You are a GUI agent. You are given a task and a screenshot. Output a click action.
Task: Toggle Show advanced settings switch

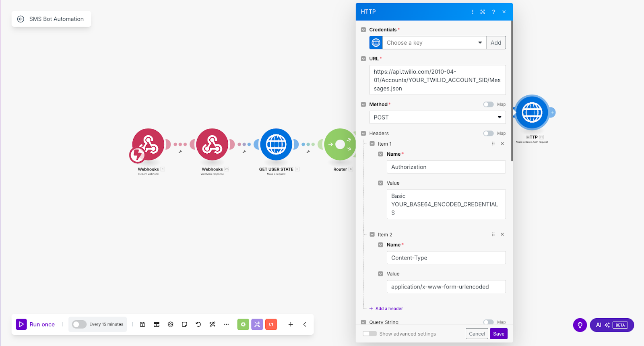tap(369, 334)
